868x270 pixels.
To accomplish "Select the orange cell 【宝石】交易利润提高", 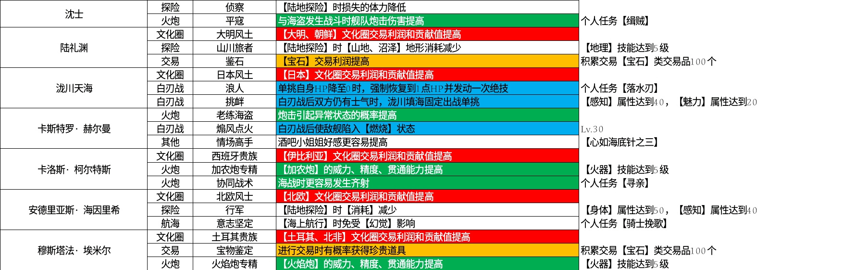I will click(x=427, y=61).
